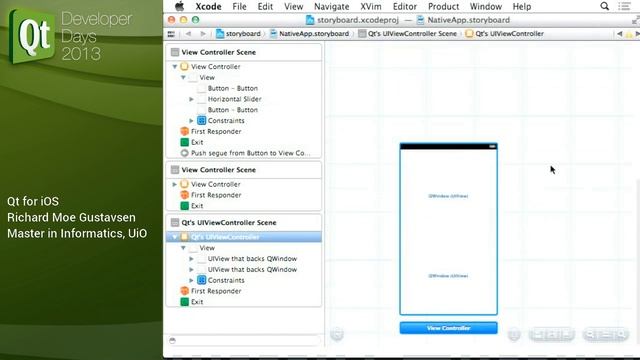Screen dimensions: 640x360
Task: Open the Resolve Auto Layout Issues button
Action: pyautogui.click(x=566, y=335)
